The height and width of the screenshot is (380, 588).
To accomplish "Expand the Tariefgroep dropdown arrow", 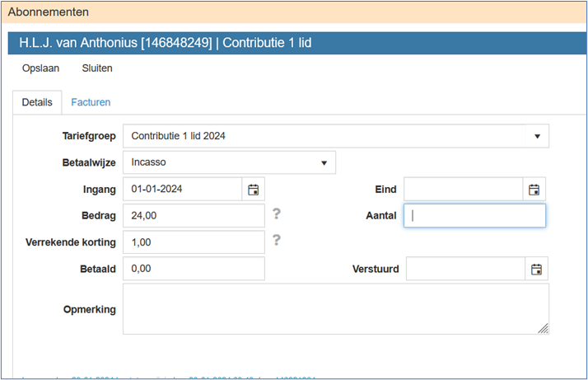I will point(537,136).
